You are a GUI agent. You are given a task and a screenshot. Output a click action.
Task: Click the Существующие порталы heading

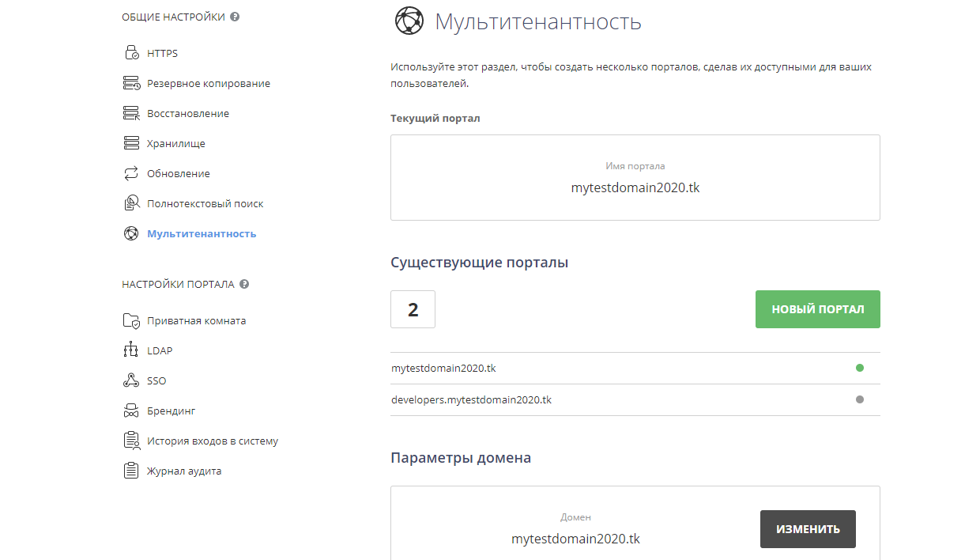[480, 263]
